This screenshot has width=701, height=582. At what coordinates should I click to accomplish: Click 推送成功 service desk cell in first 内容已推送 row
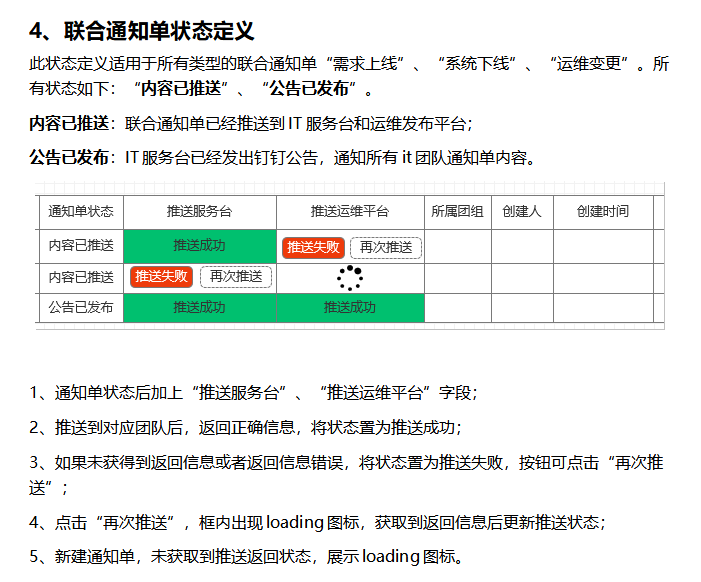pyautogui.click(x=200, y=246)
